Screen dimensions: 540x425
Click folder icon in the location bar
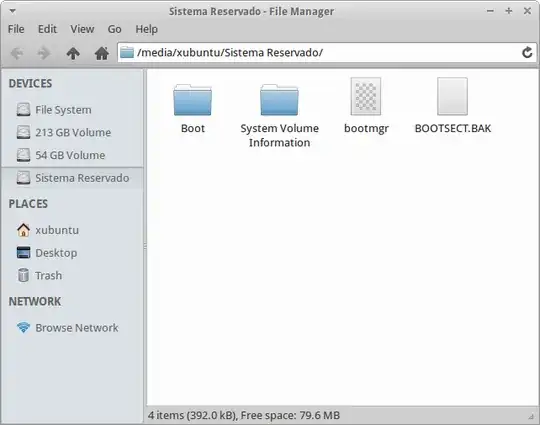click(x=127, y=52)
